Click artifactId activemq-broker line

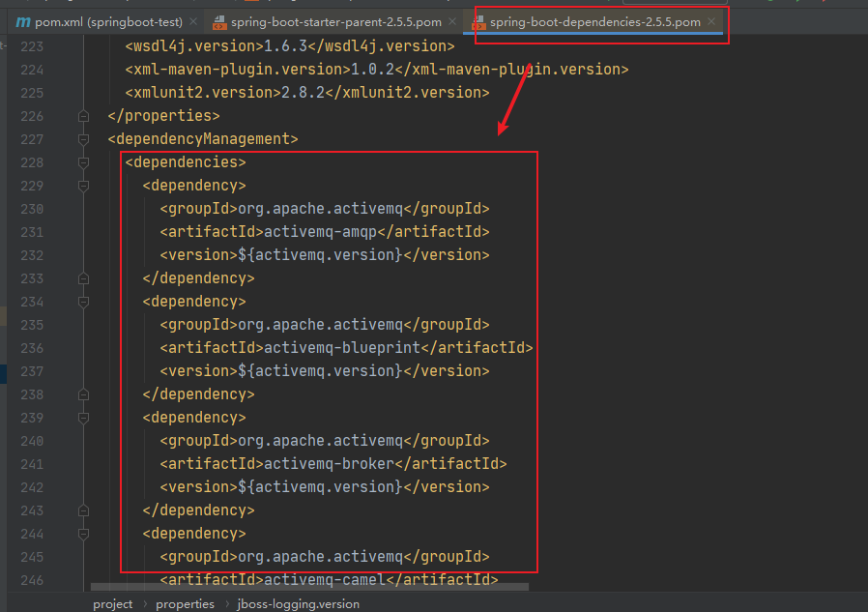click(333, 463)
